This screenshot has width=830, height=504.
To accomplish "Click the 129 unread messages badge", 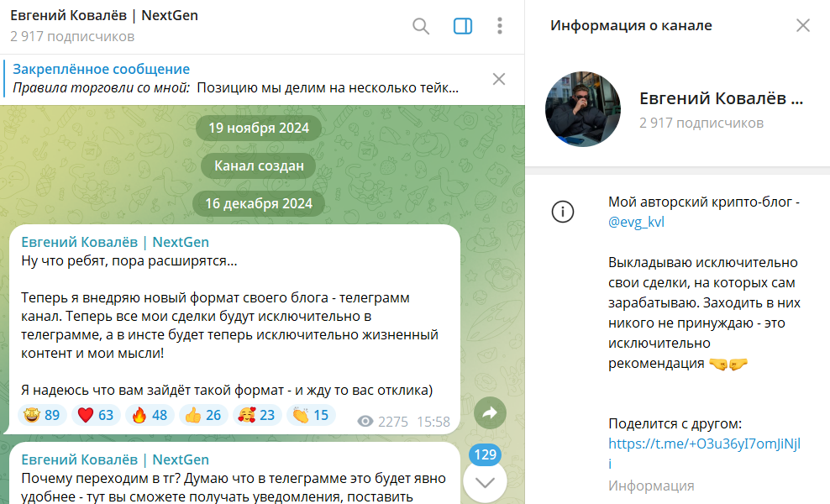I will click(x=485, y=454).
